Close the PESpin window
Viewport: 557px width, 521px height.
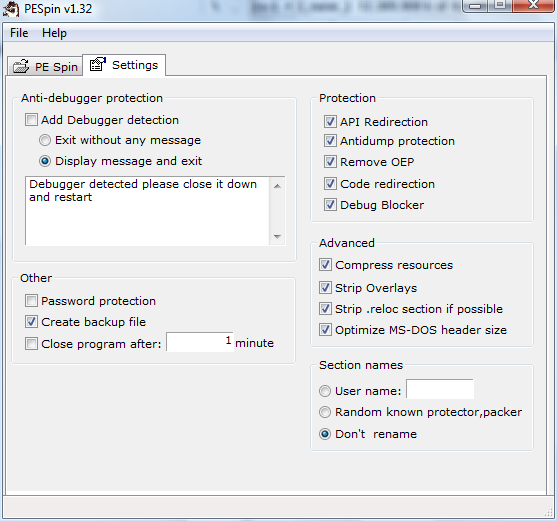pyautogui.click(x=533, y=5)
